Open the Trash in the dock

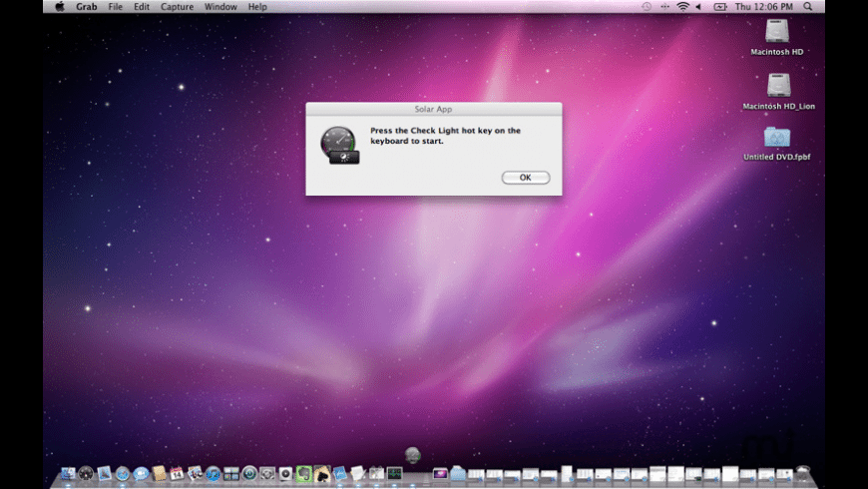(803, 473)
